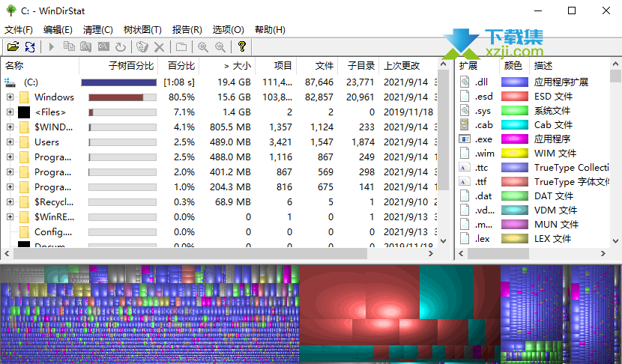Click the Refresh All toolbar icon
This screenshot has width=622, height=364.
click(x=30, y=46)
